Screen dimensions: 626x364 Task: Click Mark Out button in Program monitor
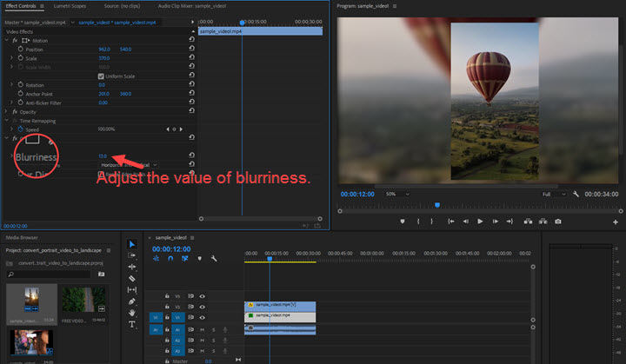431,222
